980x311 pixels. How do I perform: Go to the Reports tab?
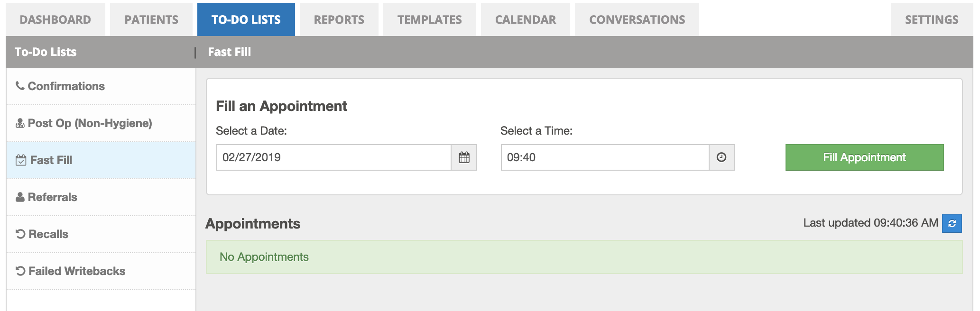(339, 20)
